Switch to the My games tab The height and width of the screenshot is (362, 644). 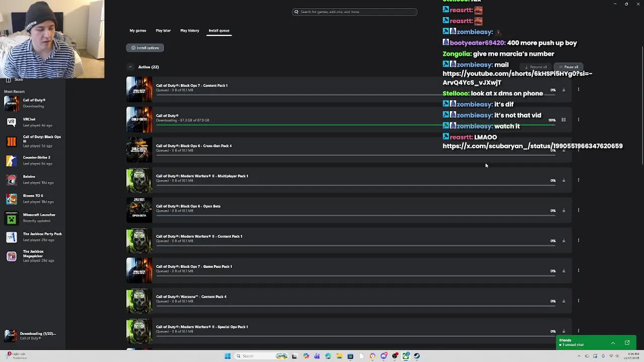pos(138,31)
